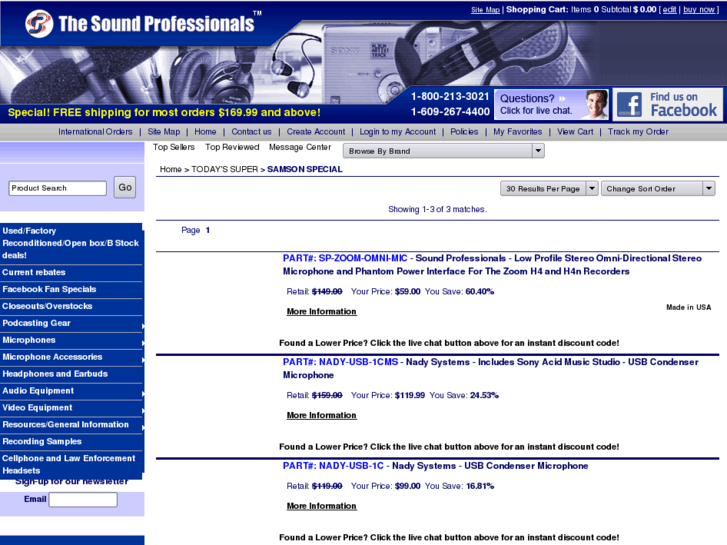Expand Microphones sidebar menu
This screenshot has width=727, height=545.
coord(71,340)
